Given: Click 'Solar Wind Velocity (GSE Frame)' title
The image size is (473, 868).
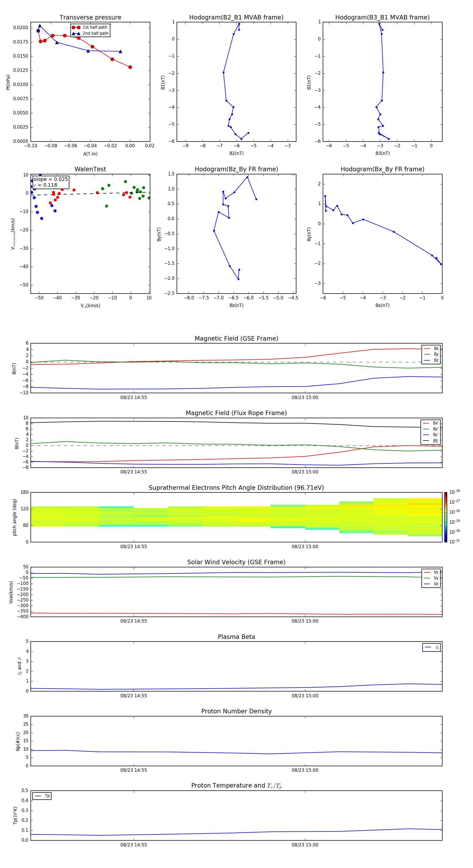Looking at the screenshot, I should [x=236, y=562].
